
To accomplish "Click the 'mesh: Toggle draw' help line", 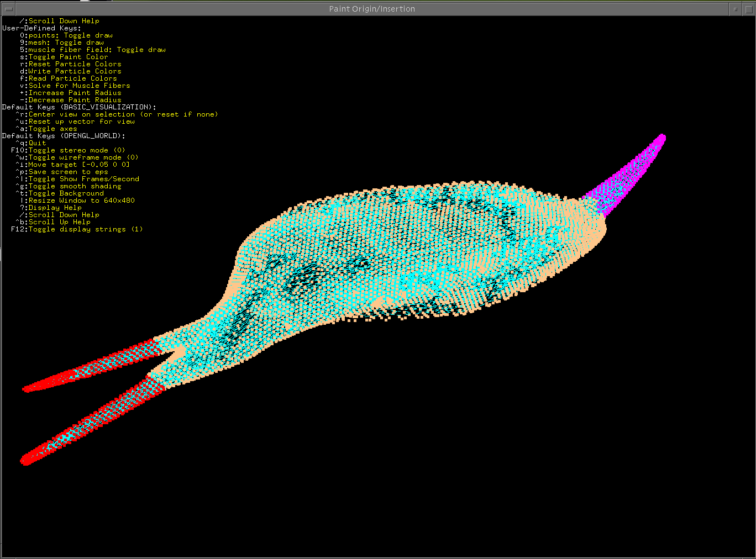I will click(x=66, y=43).
